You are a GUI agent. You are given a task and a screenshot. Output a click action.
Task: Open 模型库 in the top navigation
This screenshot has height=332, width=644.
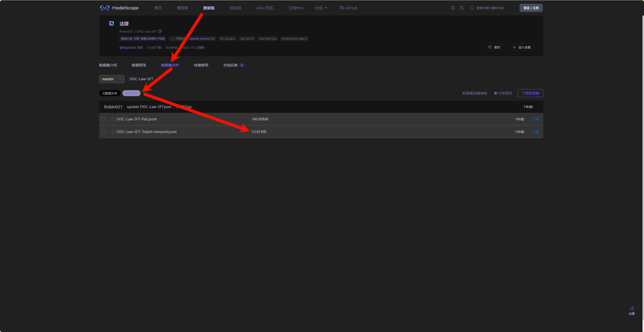tap(183, 8)
